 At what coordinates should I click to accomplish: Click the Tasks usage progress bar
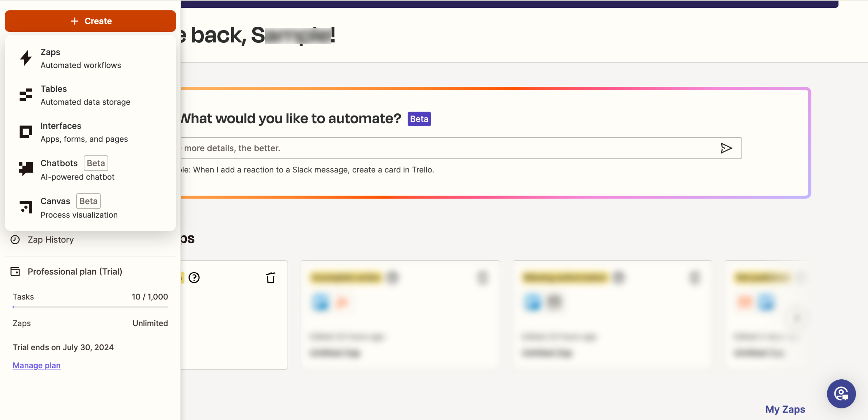(90, 307)
